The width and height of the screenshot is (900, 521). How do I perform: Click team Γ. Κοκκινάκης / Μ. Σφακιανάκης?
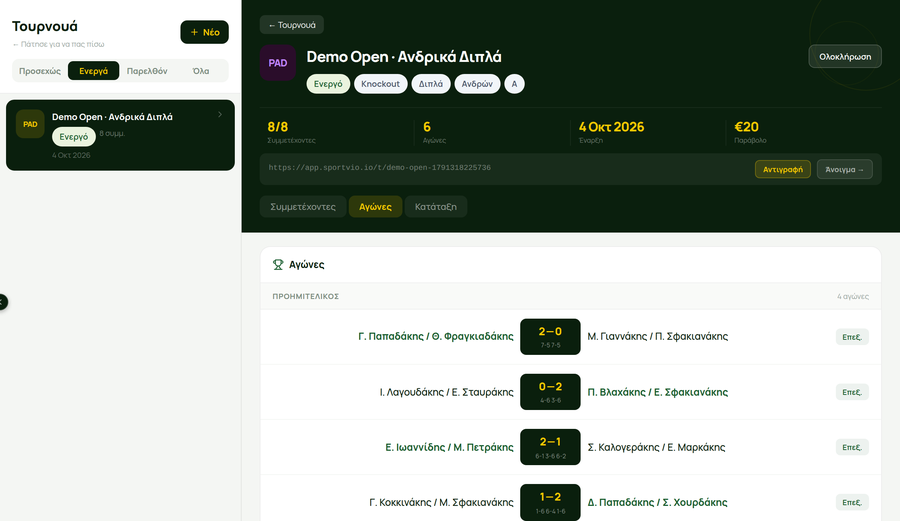pos(441,502)
